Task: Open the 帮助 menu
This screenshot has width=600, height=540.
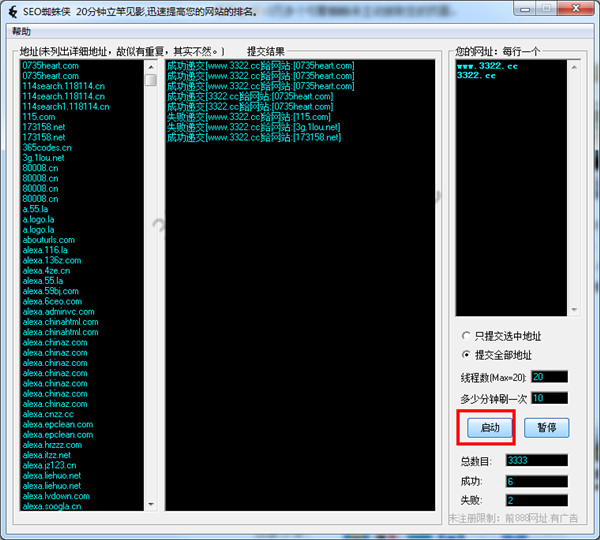Action: 21,31
